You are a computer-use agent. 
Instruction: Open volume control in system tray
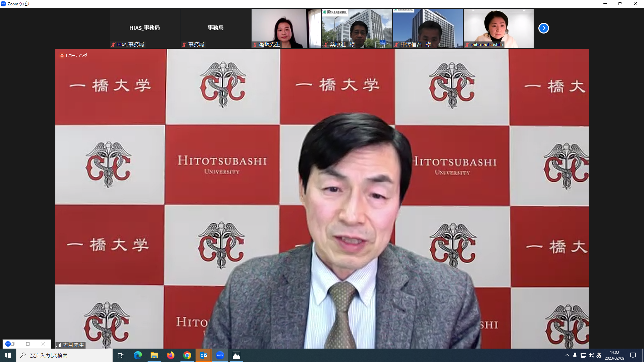pyautogui.click(x=591, y=355)
